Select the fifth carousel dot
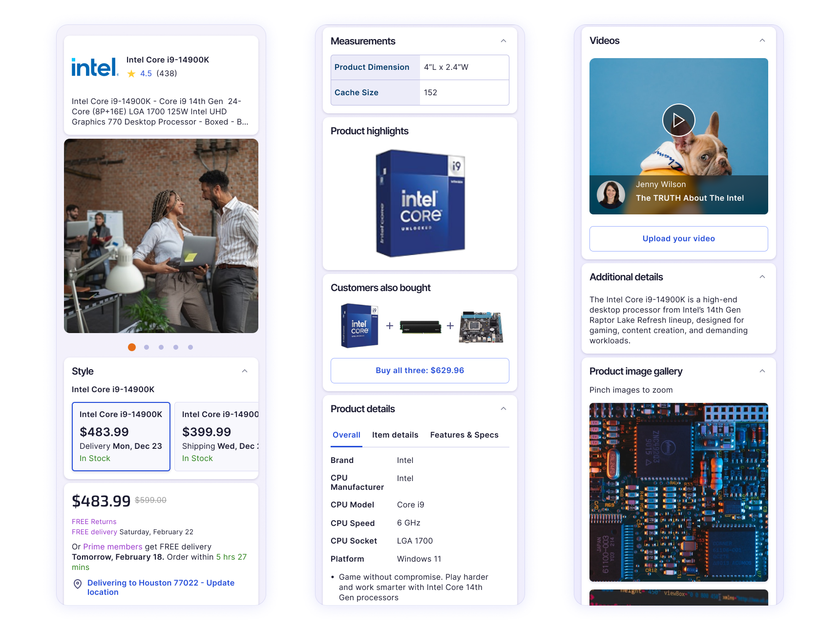 (x=190, y=347)
